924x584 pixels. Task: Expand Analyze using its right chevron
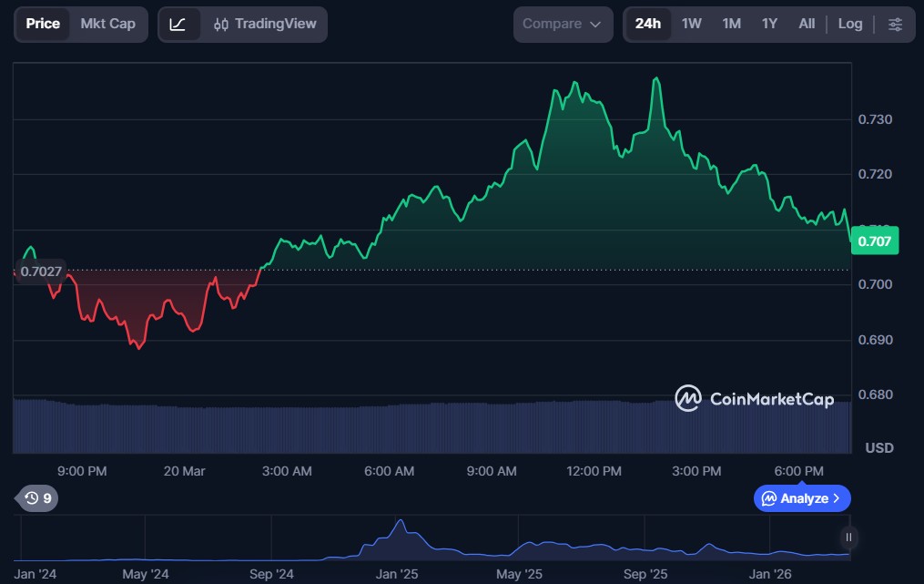tap(837, 498)
